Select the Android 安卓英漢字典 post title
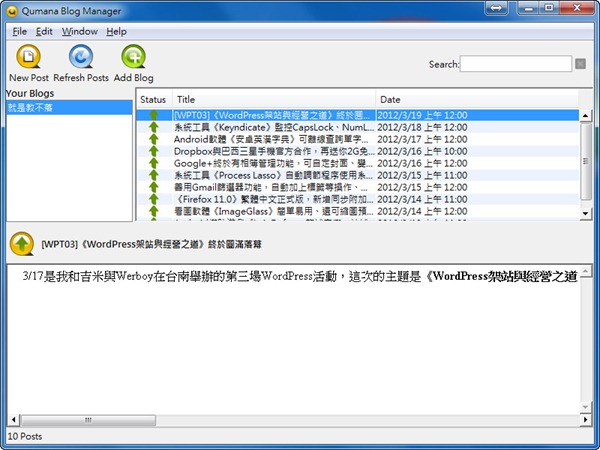 (271, 139)
